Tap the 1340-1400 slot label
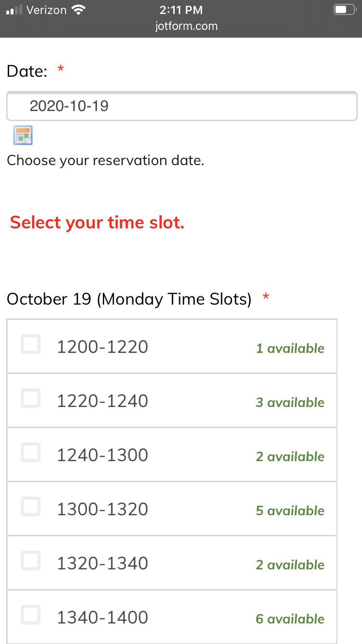 coord(102,617)
